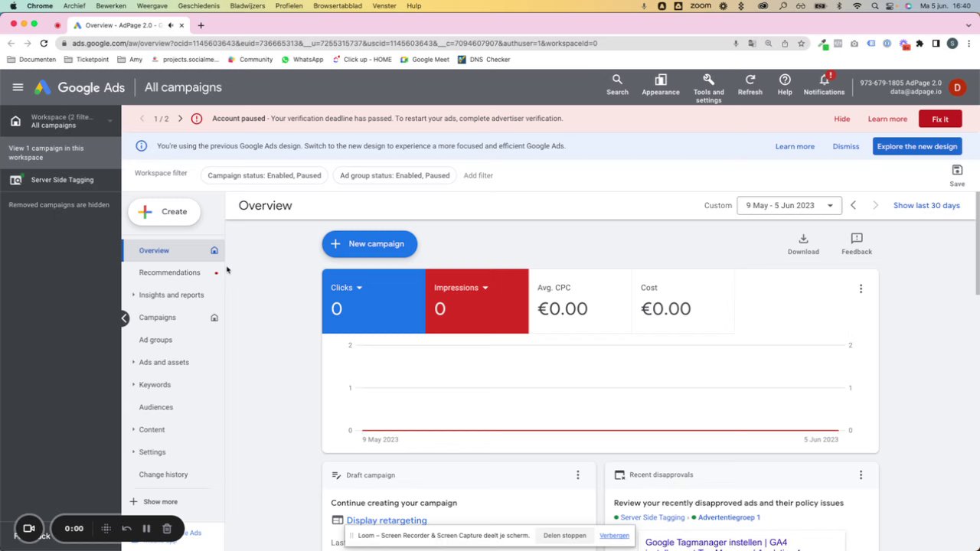Click the Chrome address bar
The width and height of the screenshot is (980, 551).
click(x=394, y=44)
